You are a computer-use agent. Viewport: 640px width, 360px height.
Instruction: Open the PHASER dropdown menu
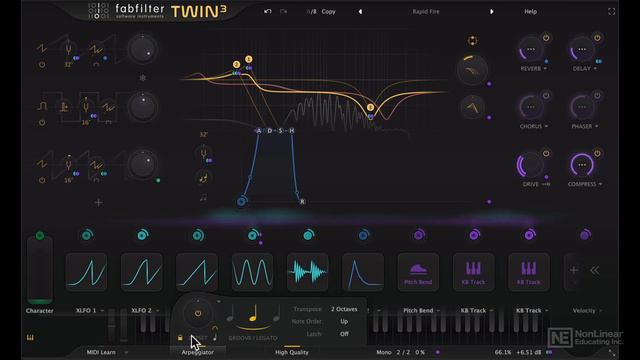point(585,126)
